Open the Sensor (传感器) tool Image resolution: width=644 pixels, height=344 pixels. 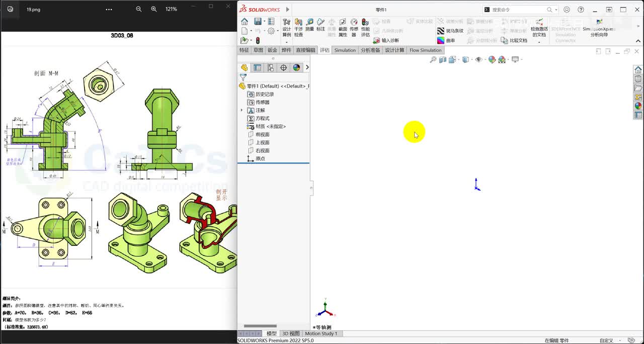coord(354,28)
